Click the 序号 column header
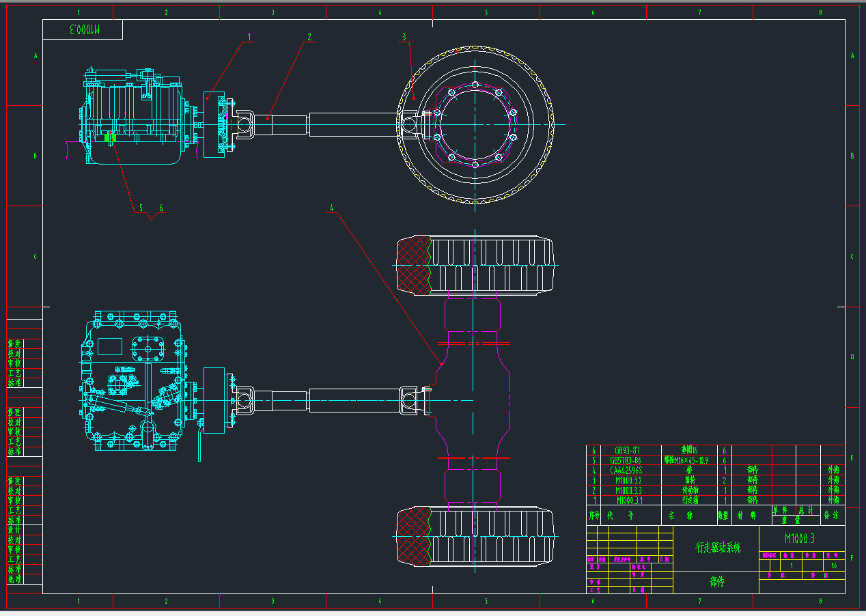This screenshot has height=616, width=866. (594, 516)
